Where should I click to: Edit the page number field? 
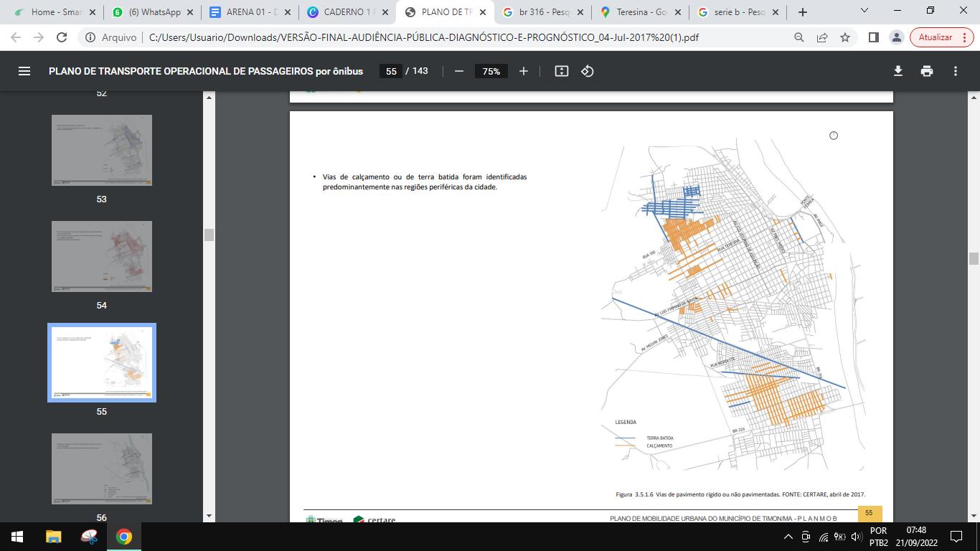(391, 71)
